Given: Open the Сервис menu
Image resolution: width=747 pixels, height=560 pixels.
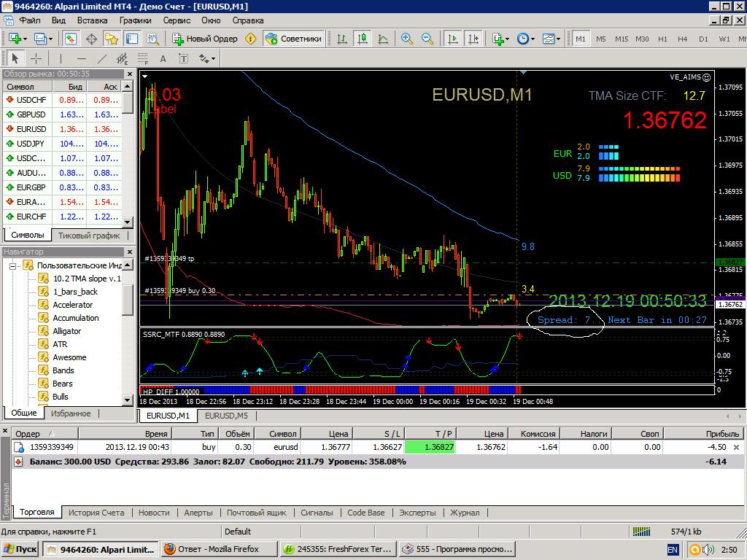Looking at the screenshot, I should tap(177, 20).
